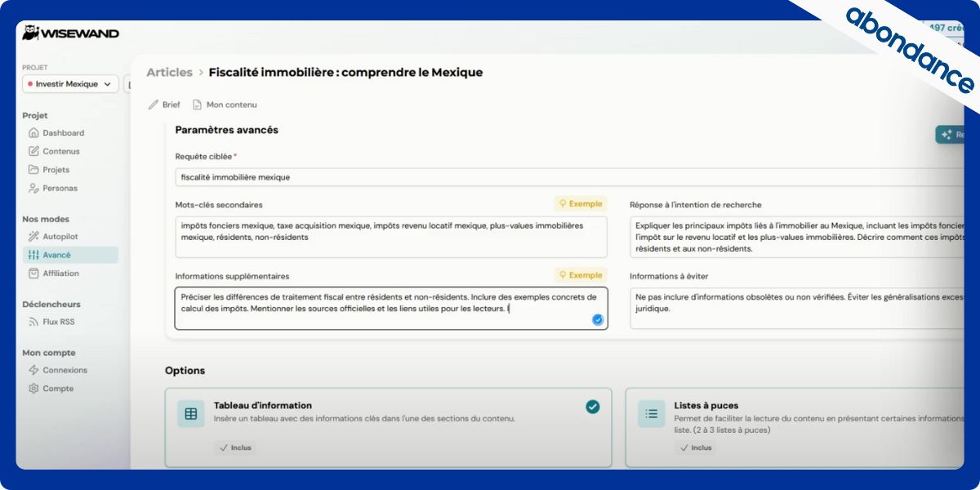This screenshot has width=980, height=490.
Task: Switch to the Brief tab
Action: click(164, 105)
